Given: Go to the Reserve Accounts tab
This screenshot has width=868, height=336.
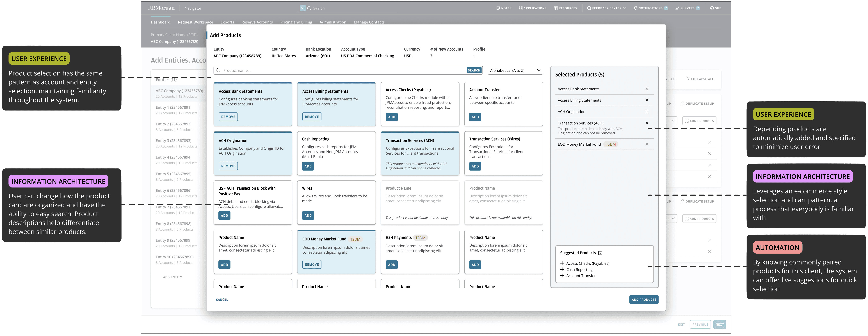Looking at the screenshot, I should click(x=257, y=22).
